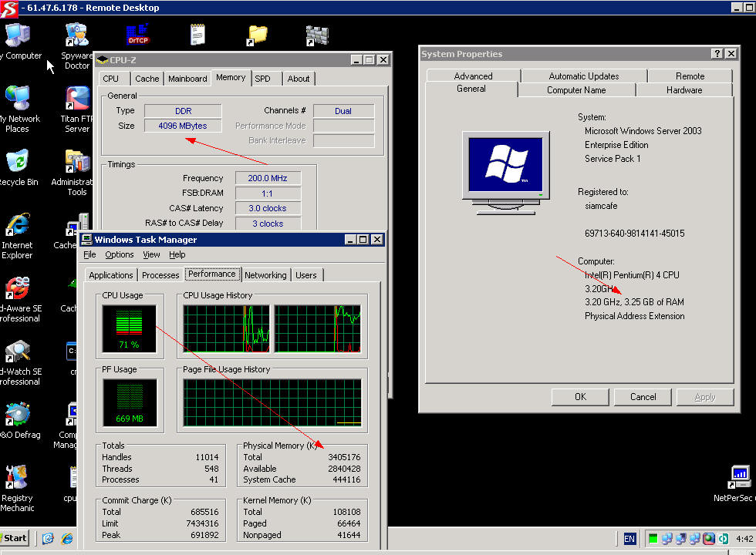The height and width of the screenshot is (555, 756).
Task: Click the taskbar clock
Action: coord(745,539)
